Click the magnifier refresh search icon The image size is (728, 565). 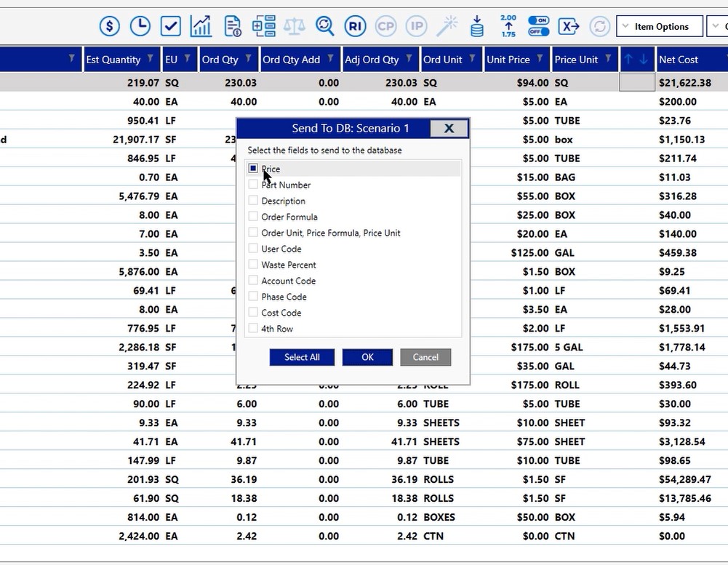[324, 27]
